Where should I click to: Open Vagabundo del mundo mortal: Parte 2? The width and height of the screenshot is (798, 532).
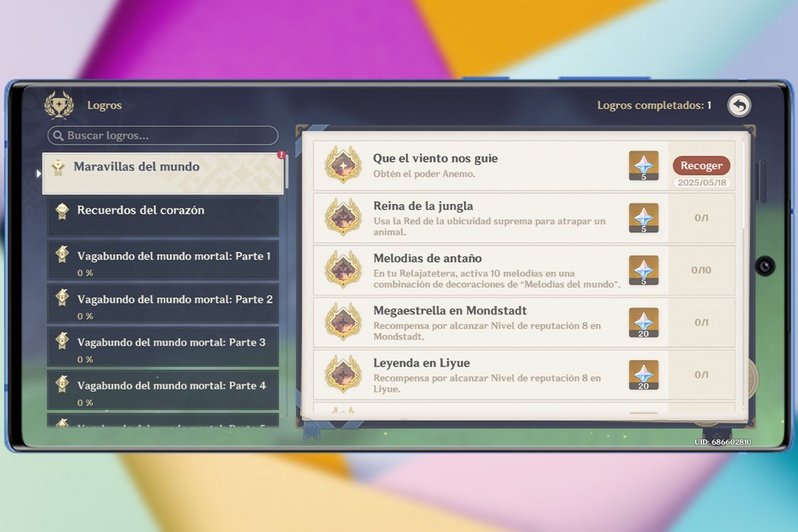[163, 303]
